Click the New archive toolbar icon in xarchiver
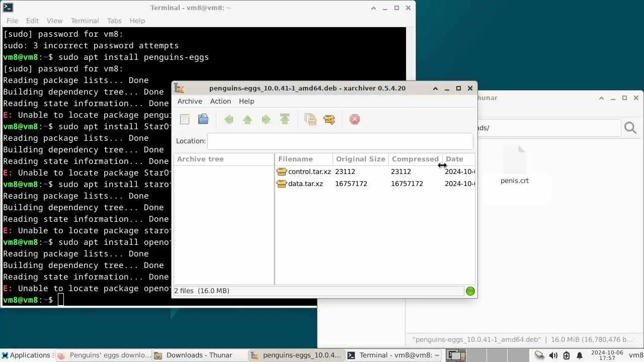This screenshot has width=644, height=362. (x=185, y=120)
